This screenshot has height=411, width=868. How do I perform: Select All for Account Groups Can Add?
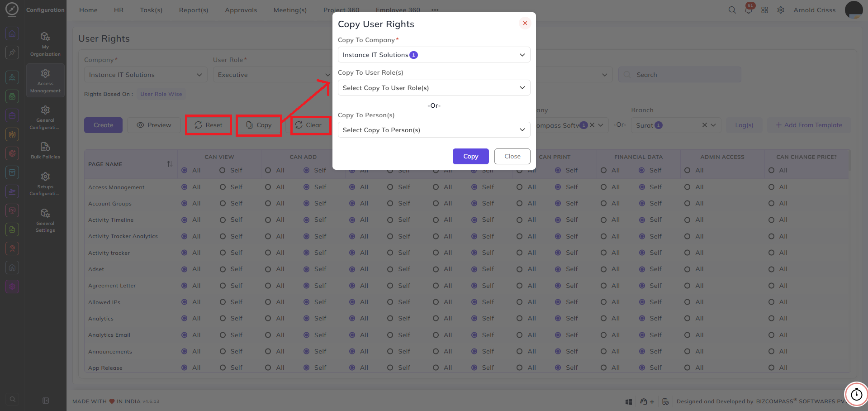click(268, 203)
